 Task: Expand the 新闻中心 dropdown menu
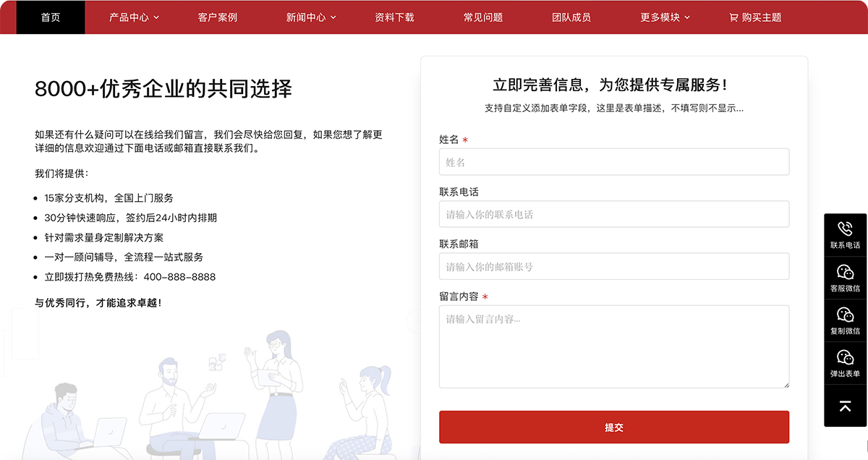pos(311,17)
